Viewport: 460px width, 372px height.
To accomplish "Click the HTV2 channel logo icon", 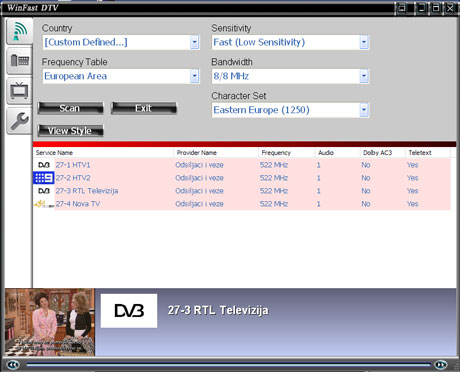I will [x=44, y=178].
